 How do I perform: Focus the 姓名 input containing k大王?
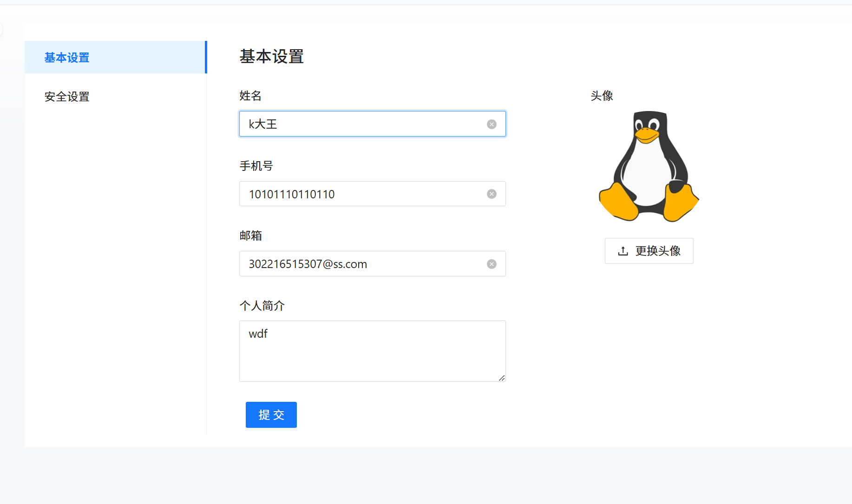click(x=373, y=124)
